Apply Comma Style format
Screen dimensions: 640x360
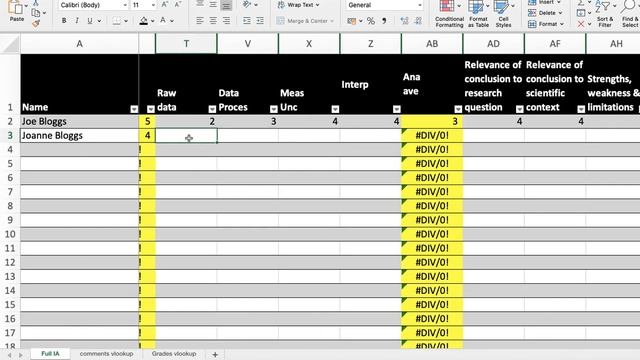point(384,21)
